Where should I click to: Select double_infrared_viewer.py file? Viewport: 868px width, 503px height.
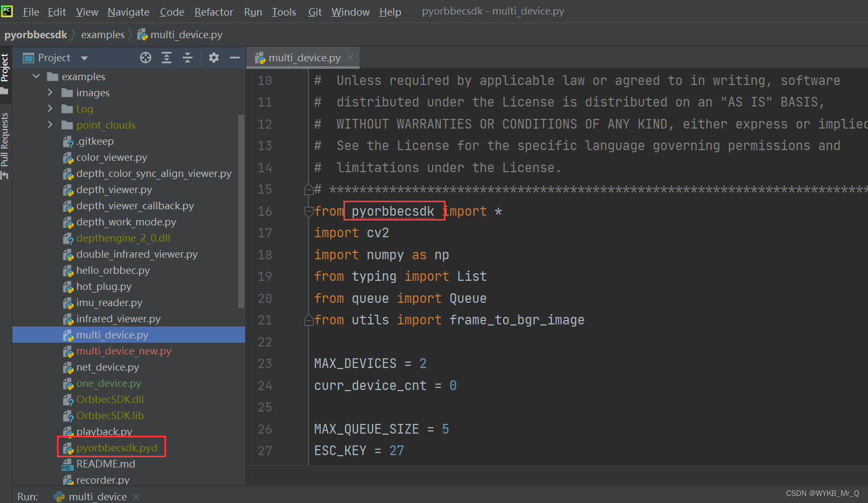137,254
